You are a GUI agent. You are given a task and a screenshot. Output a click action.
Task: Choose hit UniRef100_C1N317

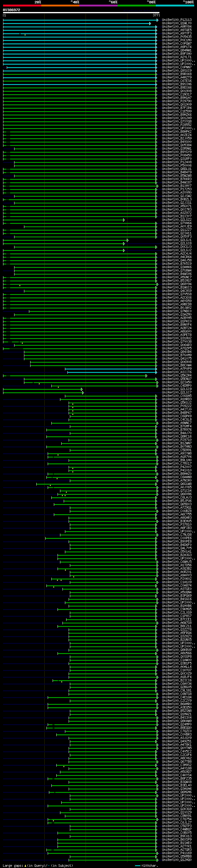tap(177, 94)
